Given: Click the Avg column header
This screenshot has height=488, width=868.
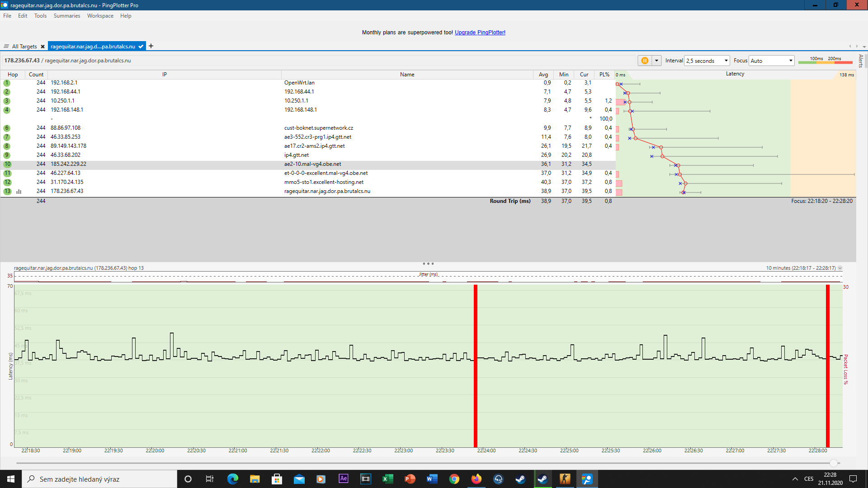Looking at the screenshot, I should click(x=543, y=75).
